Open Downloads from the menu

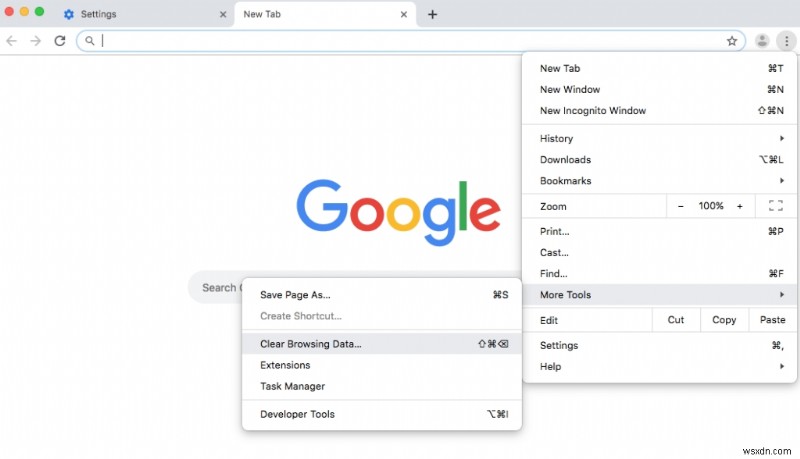[x=660, y=160]
